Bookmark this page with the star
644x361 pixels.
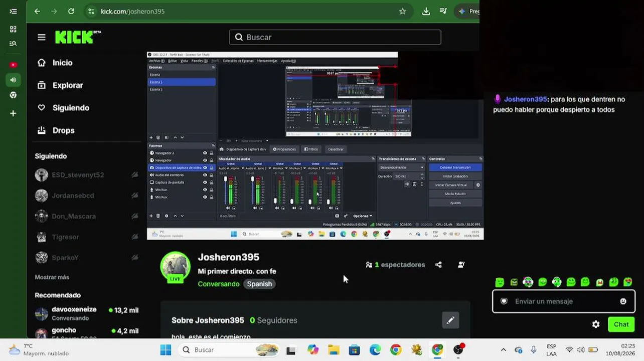[x=402, y=11]
